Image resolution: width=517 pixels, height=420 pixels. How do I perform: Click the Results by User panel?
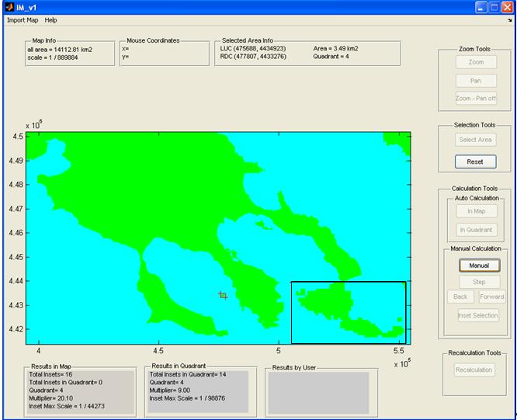coord(318,393)
